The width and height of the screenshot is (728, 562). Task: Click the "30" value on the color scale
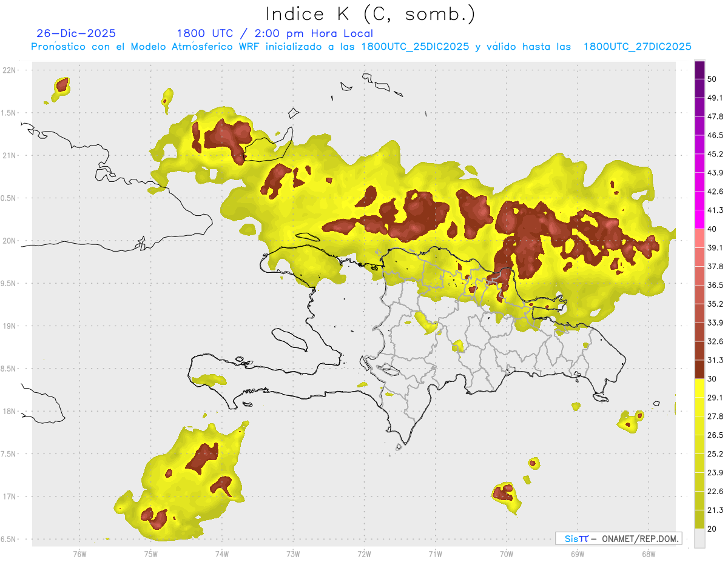(712, 379)
